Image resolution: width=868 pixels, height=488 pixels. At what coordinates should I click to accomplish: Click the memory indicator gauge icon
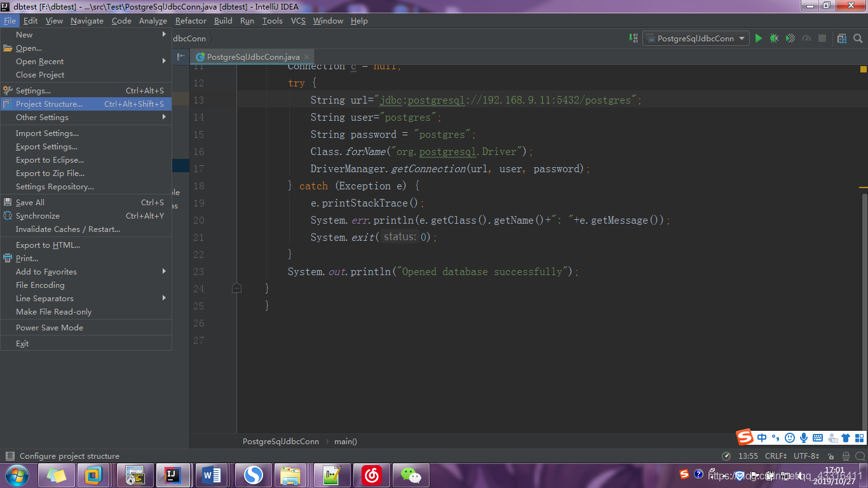click(726, 456)
